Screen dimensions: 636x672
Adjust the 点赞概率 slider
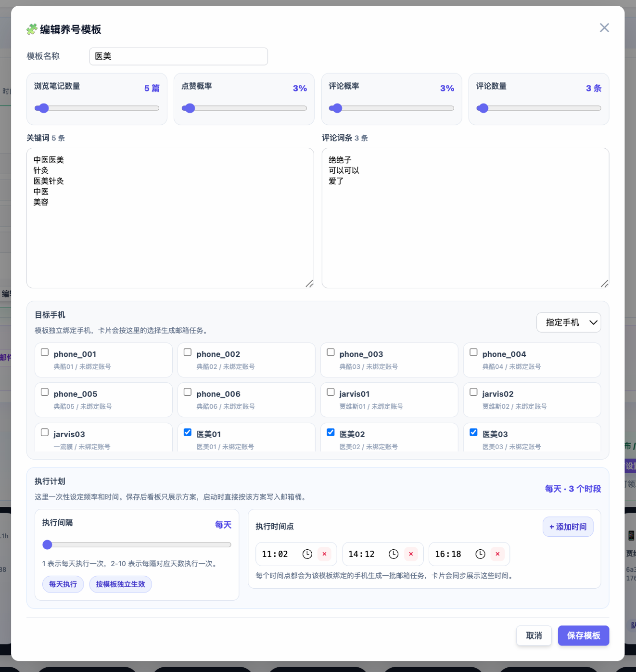click(x=244, y=108)
